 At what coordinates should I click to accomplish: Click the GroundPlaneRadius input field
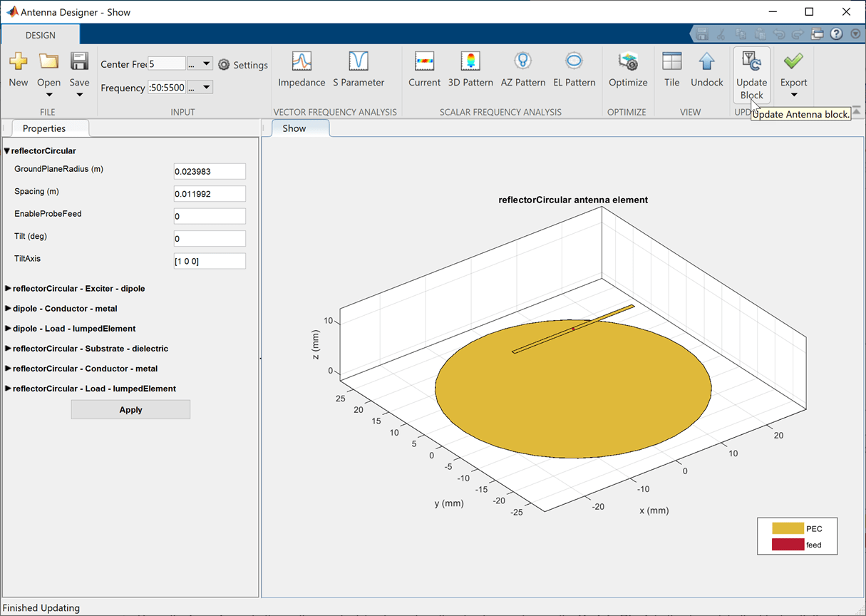[x=210, y=171]
